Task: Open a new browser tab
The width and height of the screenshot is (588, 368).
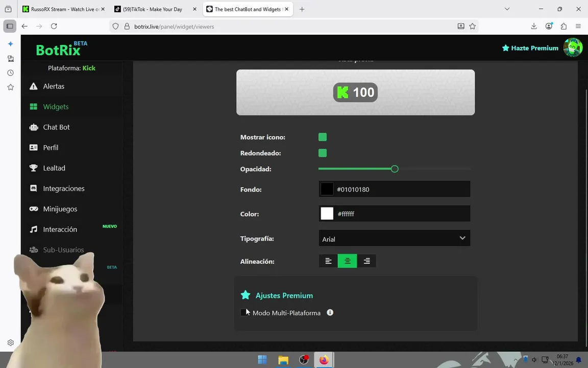Action: click(x=302, y=9)
